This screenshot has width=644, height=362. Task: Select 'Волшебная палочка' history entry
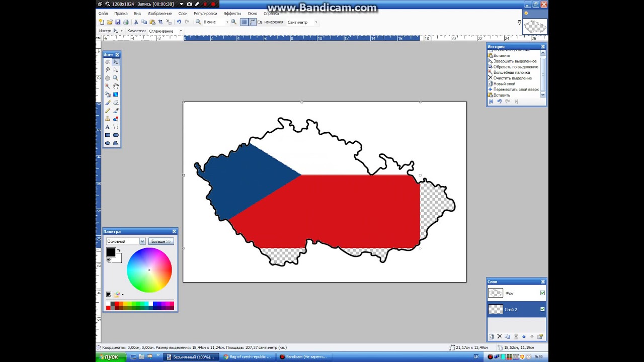[512, 72]
